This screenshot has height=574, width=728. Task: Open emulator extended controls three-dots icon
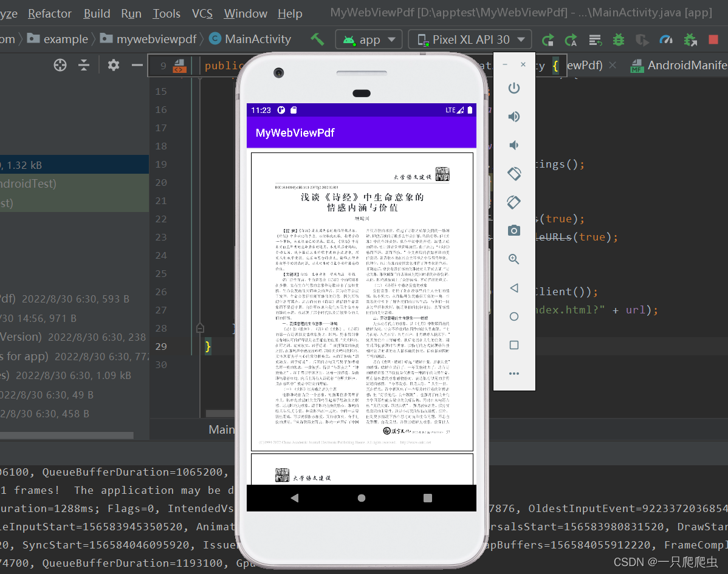[514, 374]
